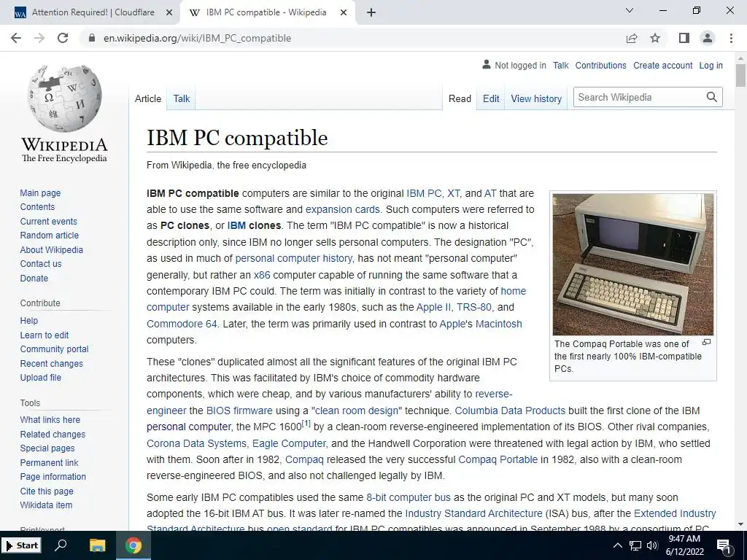
Task: Click the Wikipedia search magnifier icon
Action: pyautogui.click(x=712, y=97)
